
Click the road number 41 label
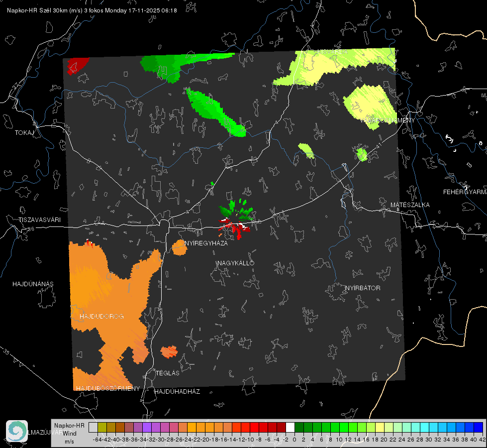tap(379, 145)
